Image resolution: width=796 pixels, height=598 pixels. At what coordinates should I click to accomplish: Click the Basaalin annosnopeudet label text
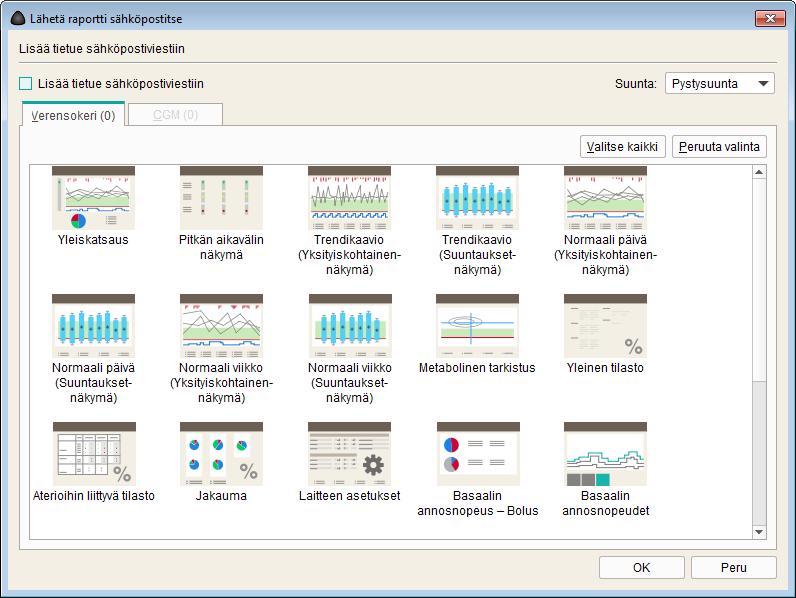(x=606, y=503)
